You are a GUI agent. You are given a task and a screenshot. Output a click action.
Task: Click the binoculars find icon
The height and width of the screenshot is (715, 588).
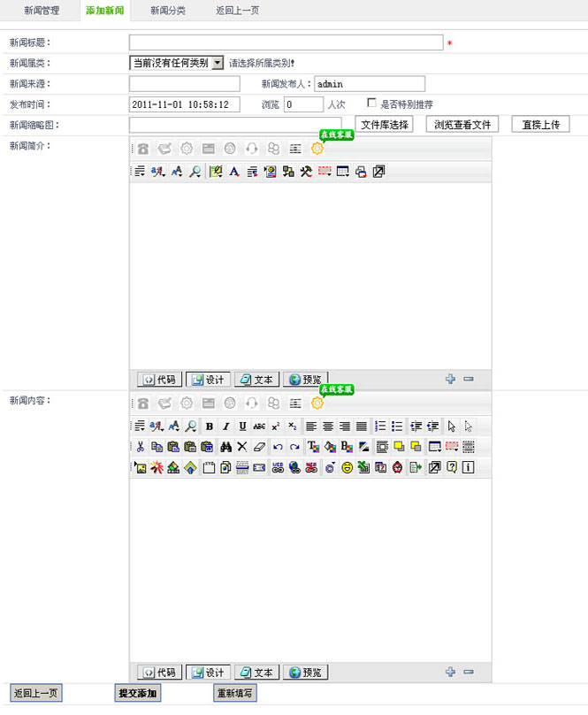point(225,447)
